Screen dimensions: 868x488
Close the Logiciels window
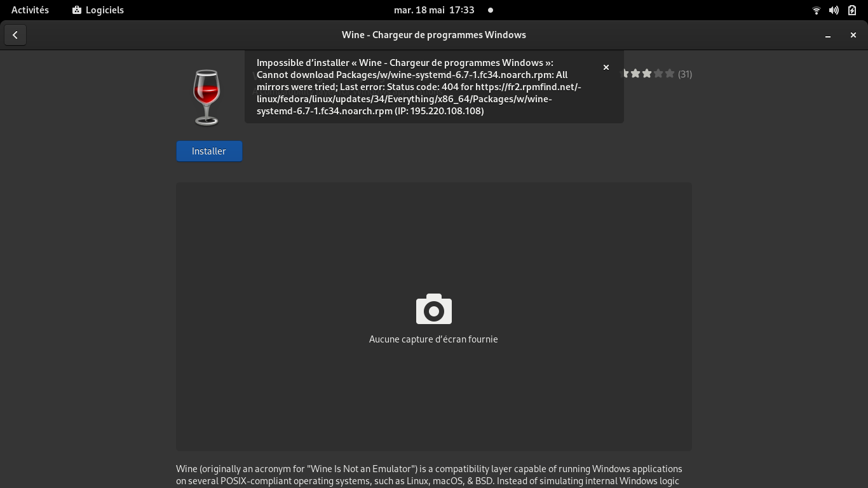click(x=853, y=35)
